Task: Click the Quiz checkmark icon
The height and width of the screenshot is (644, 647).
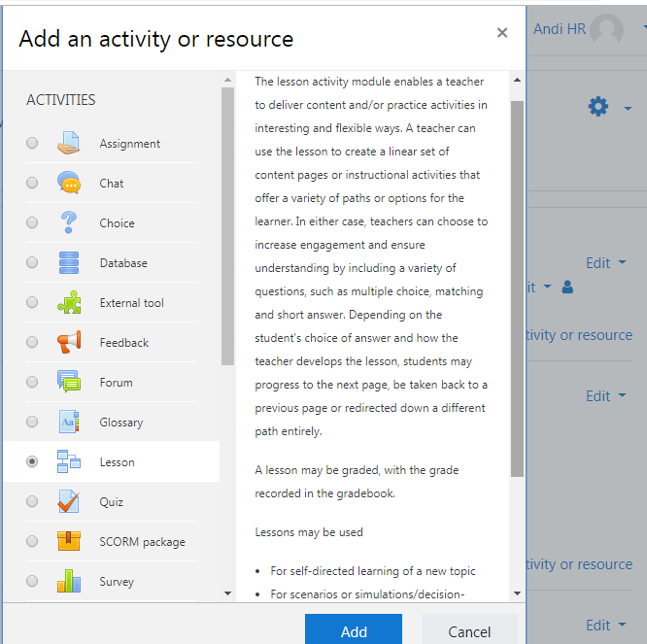Action: [x=69, y=501]
